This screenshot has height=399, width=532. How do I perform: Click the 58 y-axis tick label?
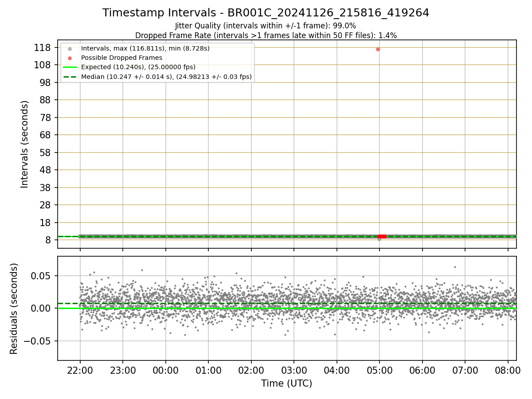pos(46,153)
